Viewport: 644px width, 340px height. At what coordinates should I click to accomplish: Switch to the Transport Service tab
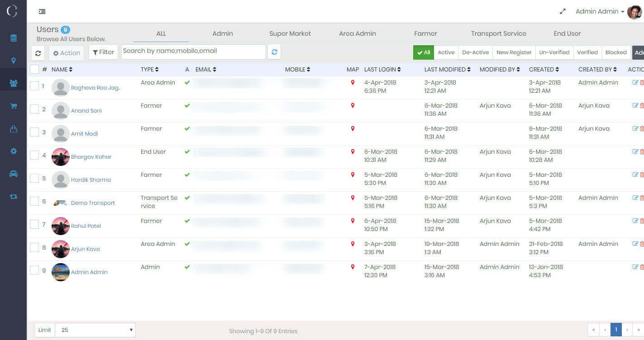pyautogui.click(x=498, y=33)
